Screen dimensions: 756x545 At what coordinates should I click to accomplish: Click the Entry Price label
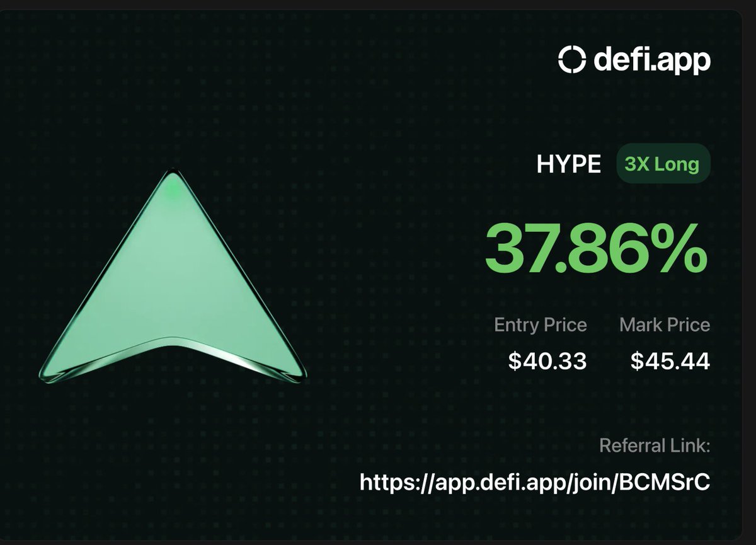pyautogui.click(x=541, y=325)
